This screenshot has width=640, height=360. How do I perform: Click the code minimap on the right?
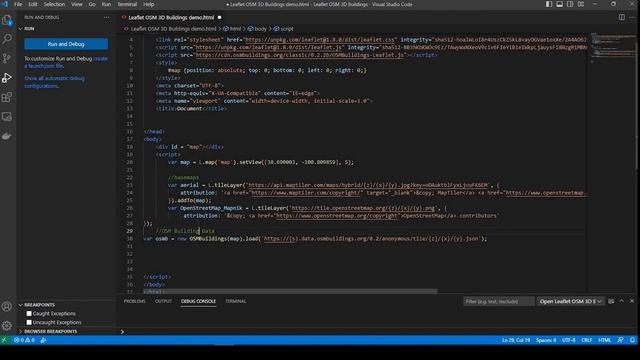tap(612, 47)
